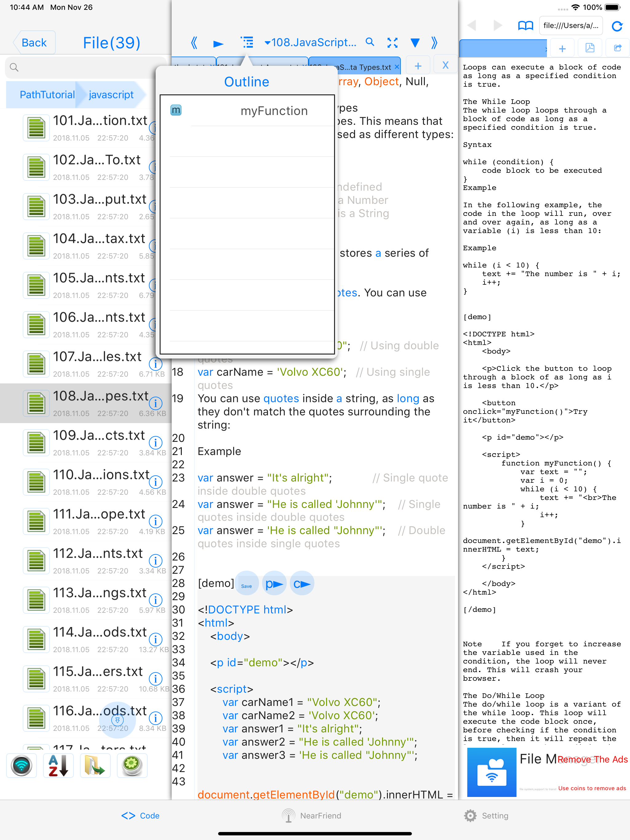Select javascript breadcrumb folder
The height and width of the screenshot is (840, 630).
click(x=111, y=95)
